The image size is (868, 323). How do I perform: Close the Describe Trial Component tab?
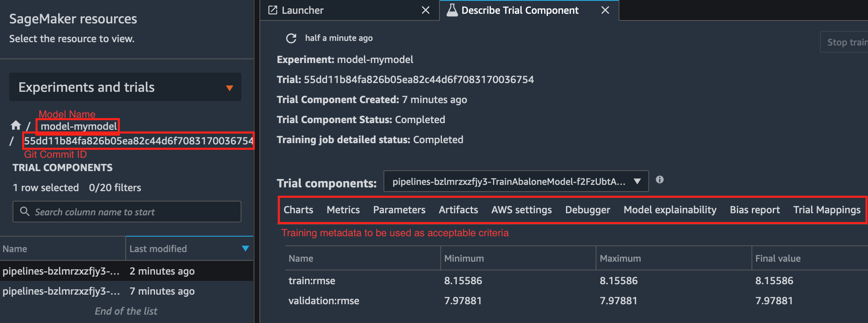coord(605,10)
